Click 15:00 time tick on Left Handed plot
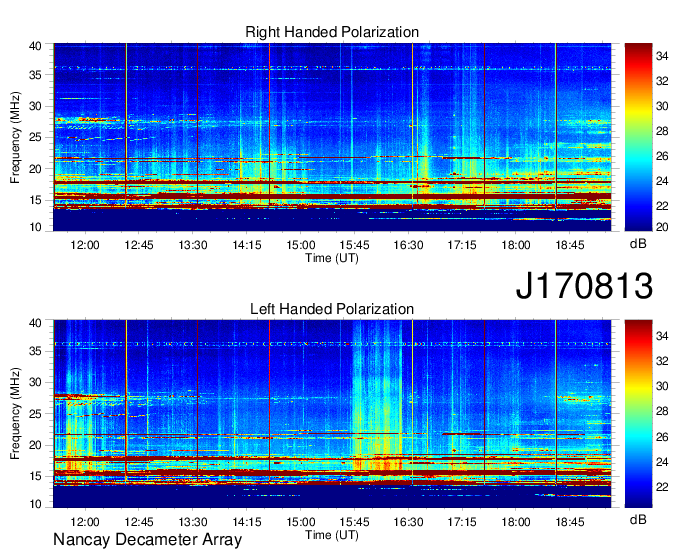Image resolution: width=680 pixels, height=552 pixels. coord(301,522)
